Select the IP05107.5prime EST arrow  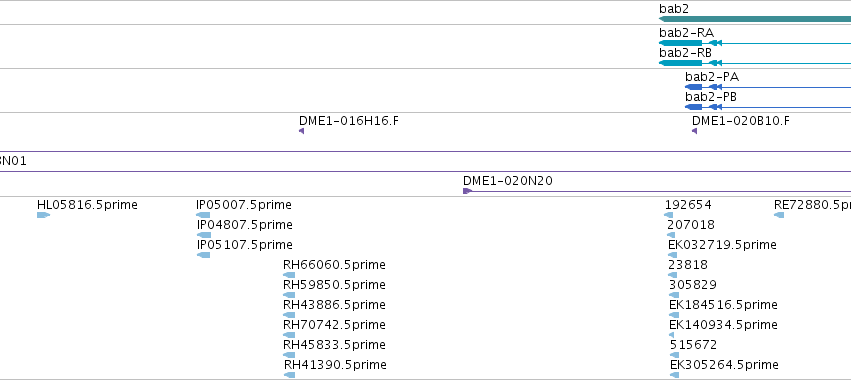203,255
